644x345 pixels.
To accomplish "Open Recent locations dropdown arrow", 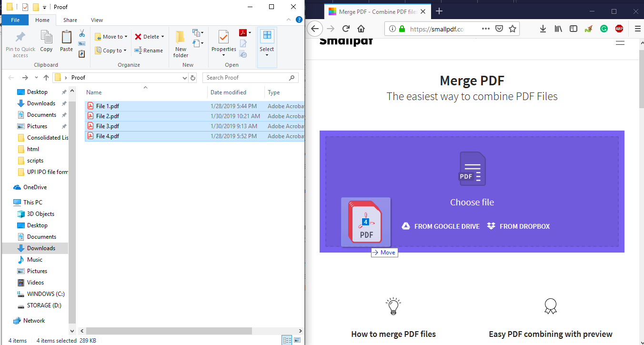I will (x=36, y=78).
